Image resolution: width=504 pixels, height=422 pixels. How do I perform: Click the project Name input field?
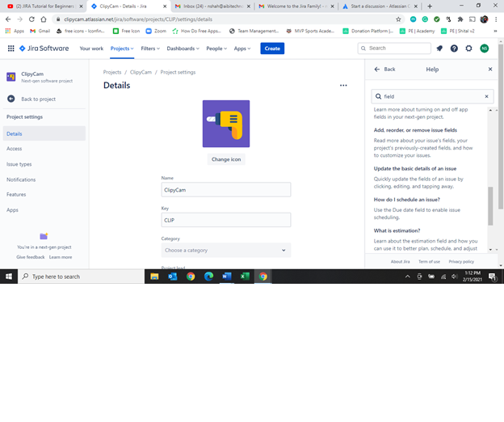[x=226, y=189]
